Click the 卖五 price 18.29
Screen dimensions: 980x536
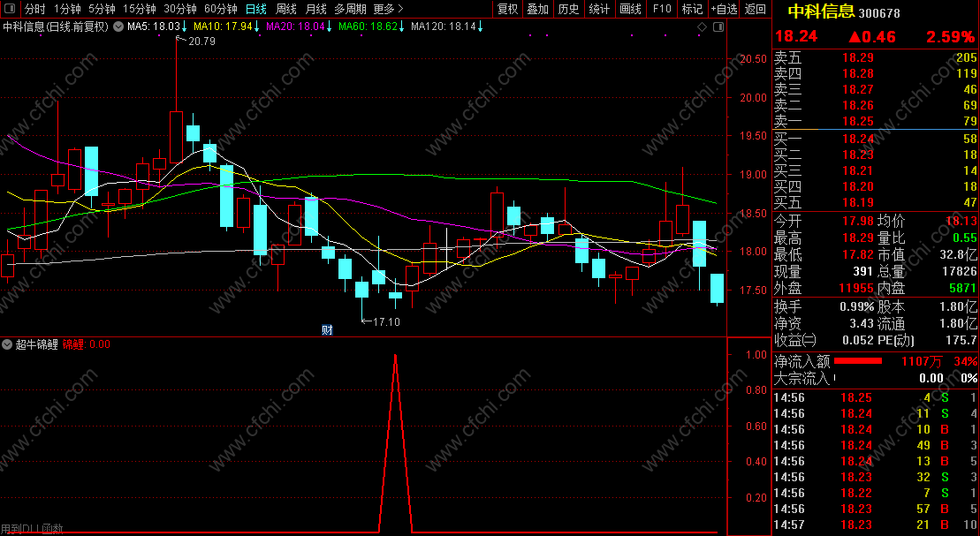tap(857, 57)
